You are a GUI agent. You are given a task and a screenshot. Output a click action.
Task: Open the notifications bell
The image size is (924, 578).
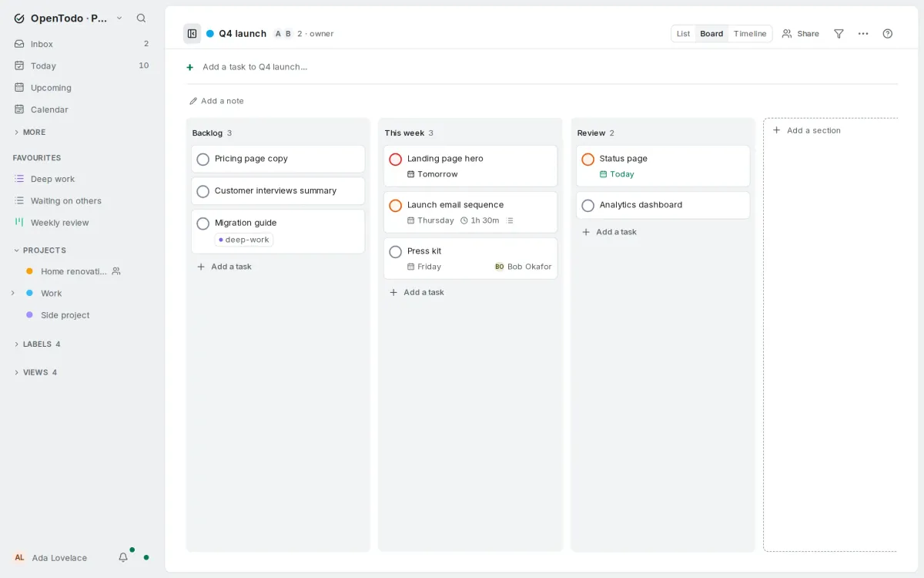click(123, 557)
